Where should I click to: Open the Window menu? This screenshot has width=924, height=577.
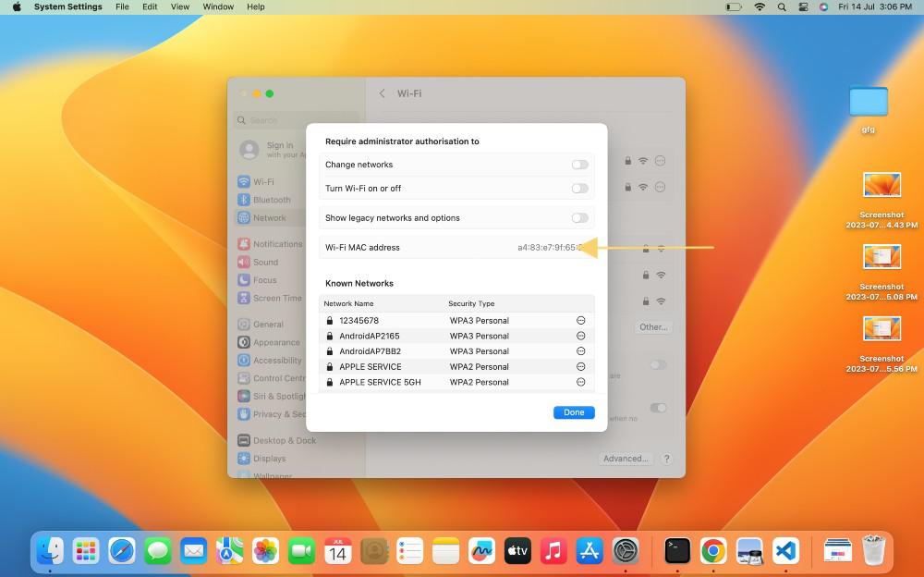[x=218, y=6]
